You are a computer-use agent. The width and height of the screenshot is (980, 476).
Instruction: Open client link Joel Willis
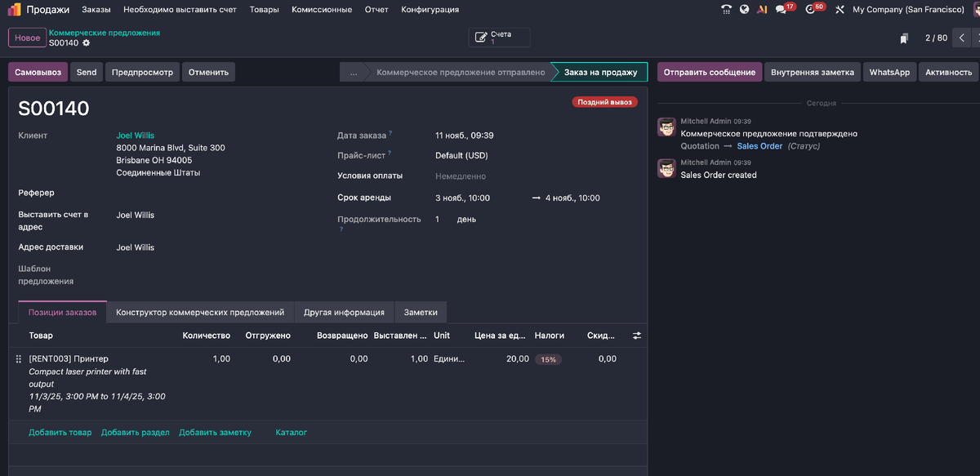click(136, 136)
